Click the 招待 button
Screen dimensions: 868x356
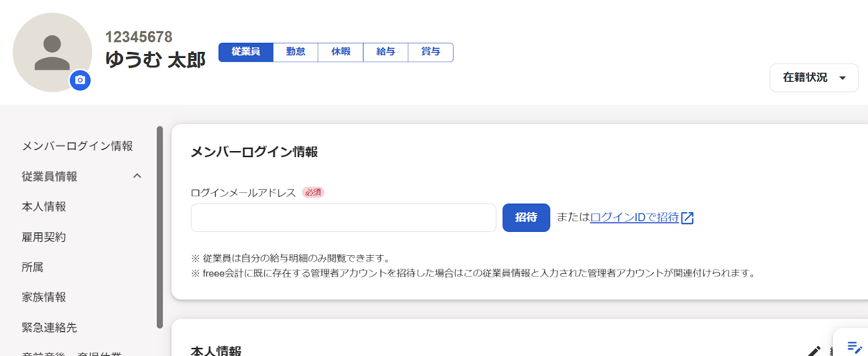pos(526,218)
